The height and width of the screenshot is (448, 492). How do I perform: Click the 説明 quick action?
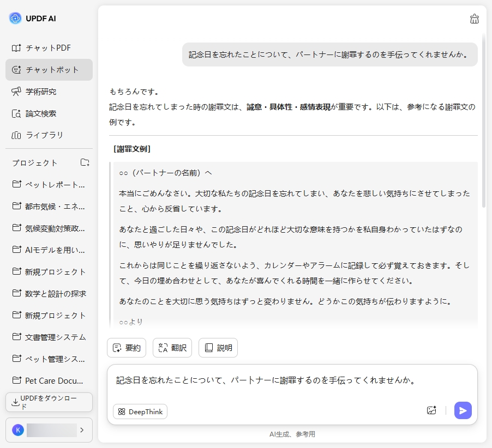pos(218,348)
